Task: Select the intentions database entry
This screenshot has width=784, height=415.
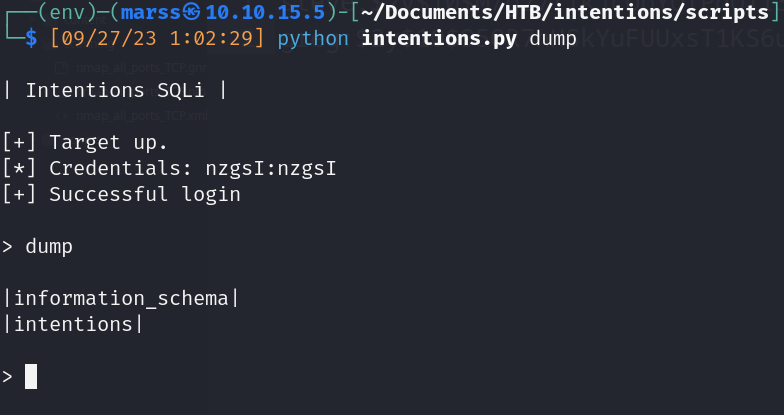Action: point(73,324)
